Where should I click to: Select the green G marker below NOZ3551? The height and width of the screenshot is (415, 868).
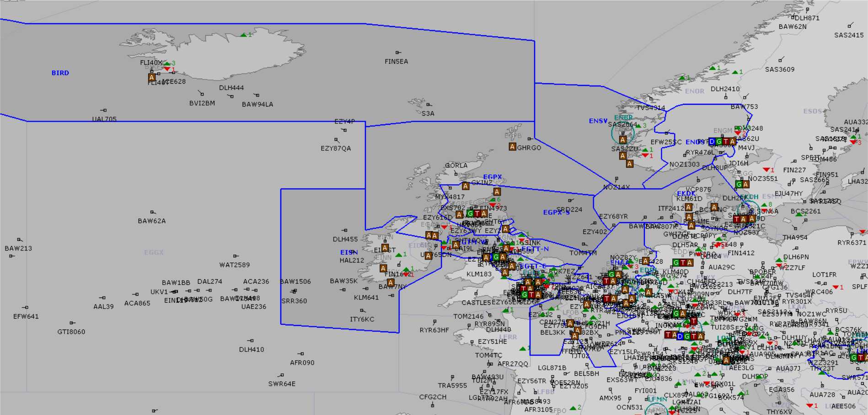pyautogui.click(x=739, y=185)
